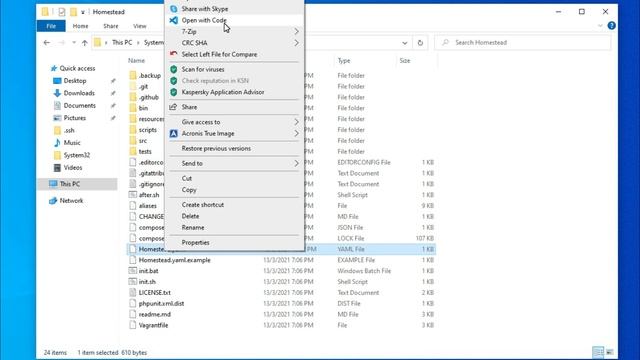Viewport: 640px width, 360px height.
Task: Select the LICENSE.txt file
Action: tap(155, 293)
